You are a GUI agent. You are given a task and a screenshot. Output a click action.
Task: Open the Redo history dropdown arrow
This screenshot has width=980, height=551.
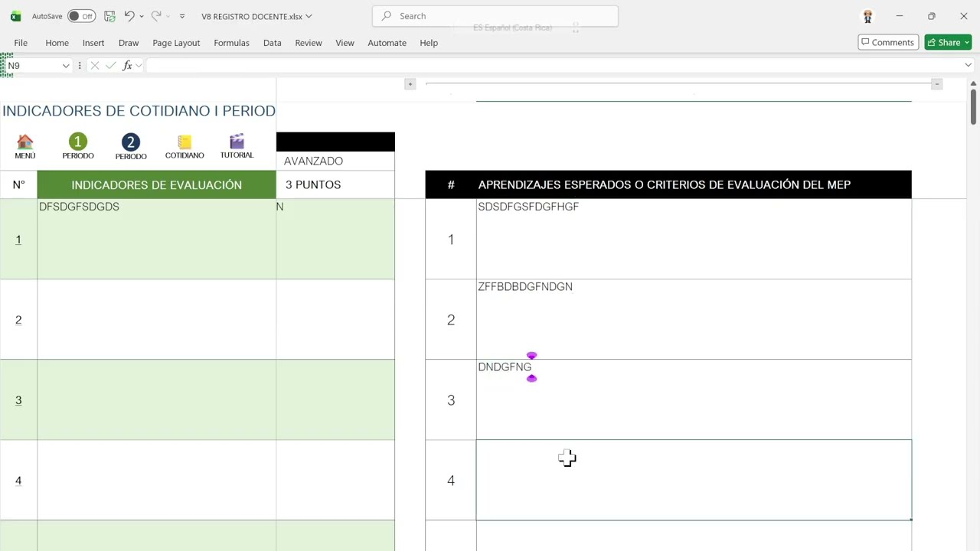click(x=168, y=16)
